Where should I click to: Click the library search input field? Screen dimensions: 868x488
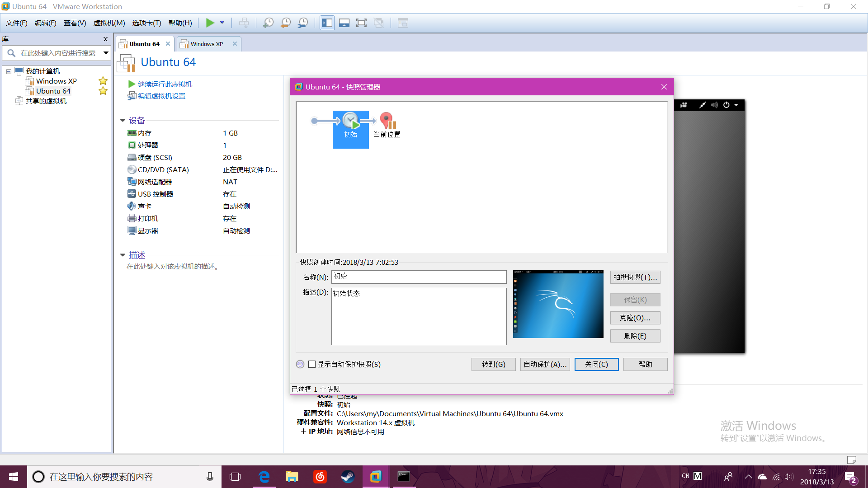click(x=58, y=53)
